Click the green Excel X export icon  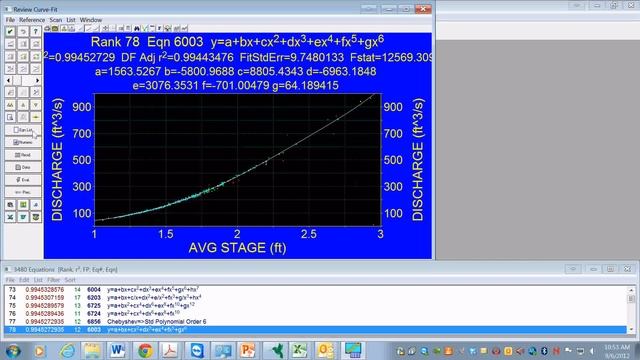pos(10,217)
